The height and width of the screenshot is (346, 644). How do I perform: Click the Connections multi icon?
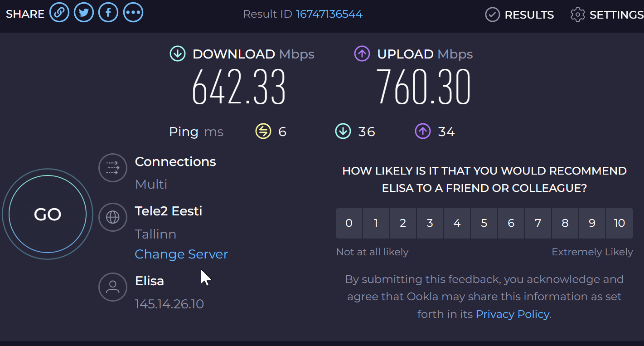113,168
